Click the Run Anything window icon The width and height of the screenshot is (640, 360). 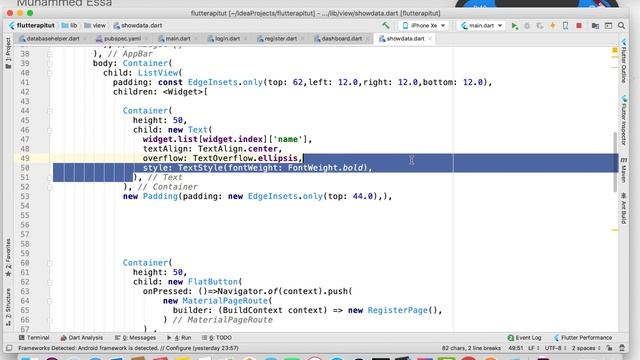click(x=608, y=26)
